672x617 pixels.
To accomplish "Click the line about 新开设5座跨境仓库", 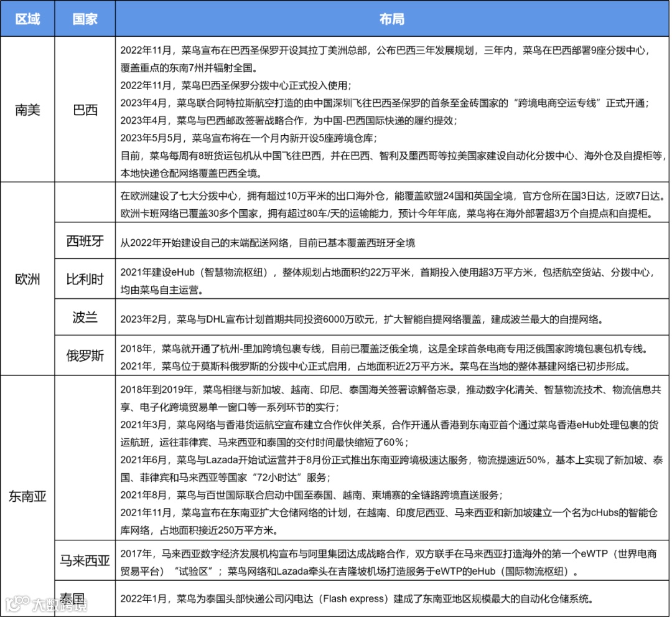I will coord(248,138).
